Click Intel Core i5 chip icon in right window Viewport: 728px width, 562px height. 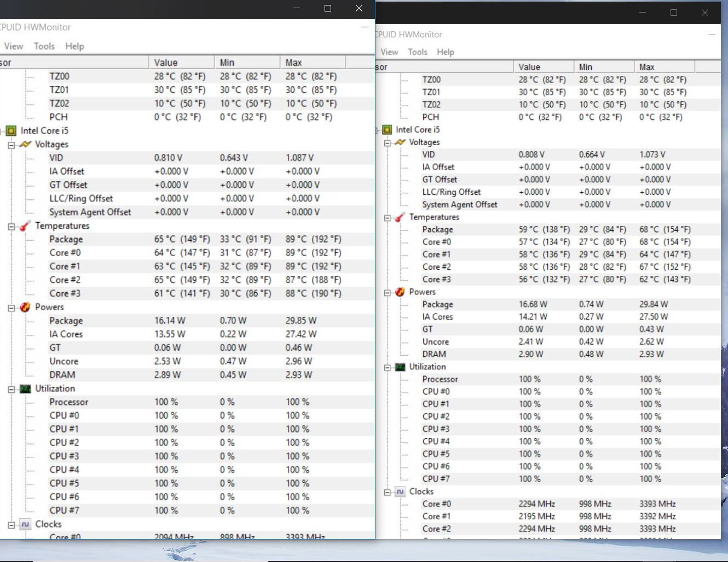387,130
